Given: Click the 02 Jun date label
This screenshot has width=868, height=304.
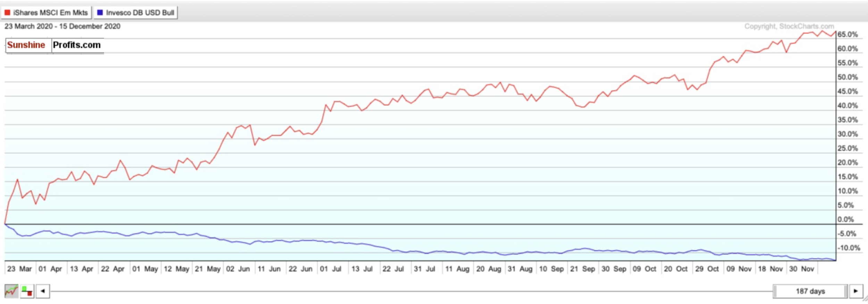Looking at the screenshot, I should coord(238,269).
